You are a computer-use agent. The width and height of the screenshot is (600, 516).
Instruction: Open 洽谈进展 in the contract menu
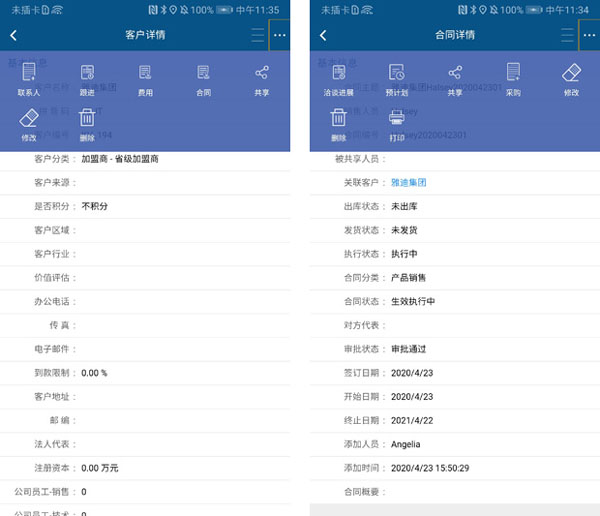click(338, 77)
